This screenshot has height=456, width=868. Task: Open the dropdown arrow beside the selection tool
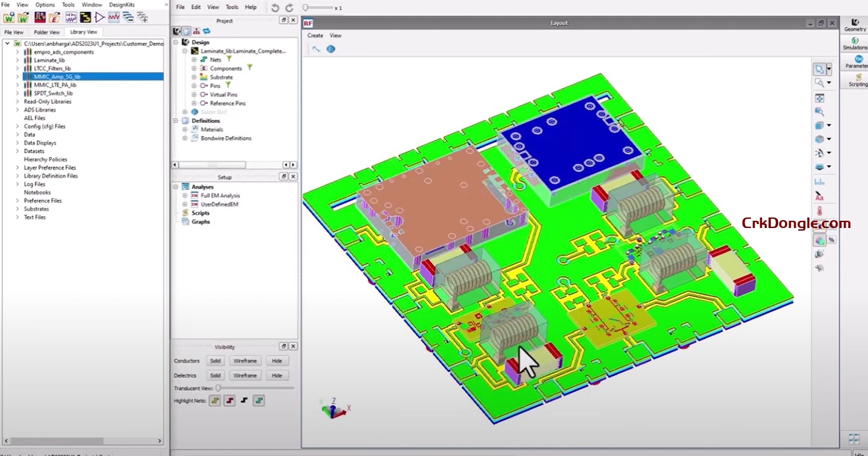[829, 69]
